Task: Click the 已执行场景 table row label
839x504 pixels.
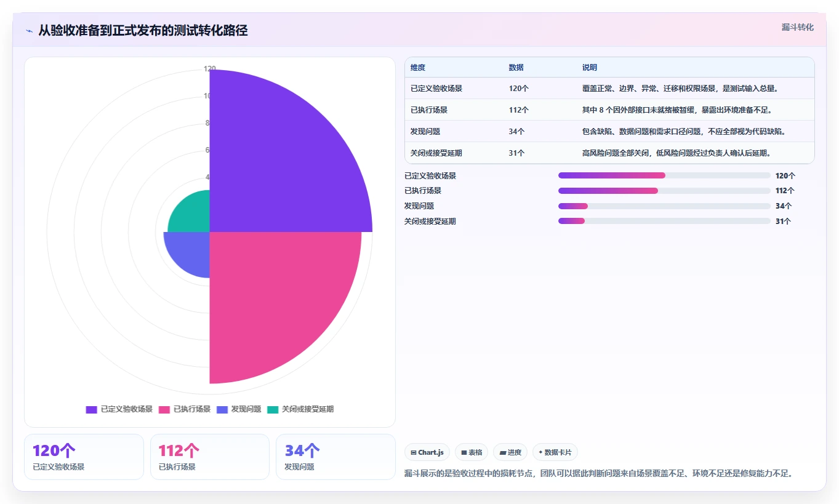Action: pos(429,110)
